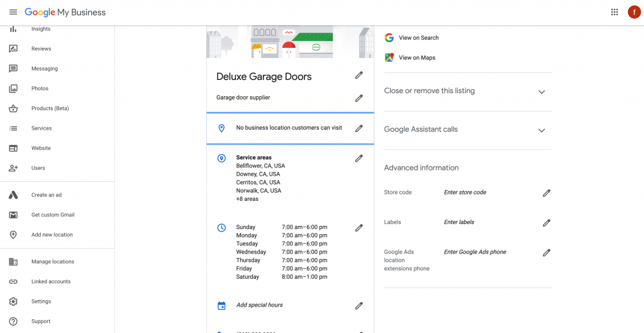644x333 pixels.
Task: Click the special hours calendar icon
Action: [221, 306]
